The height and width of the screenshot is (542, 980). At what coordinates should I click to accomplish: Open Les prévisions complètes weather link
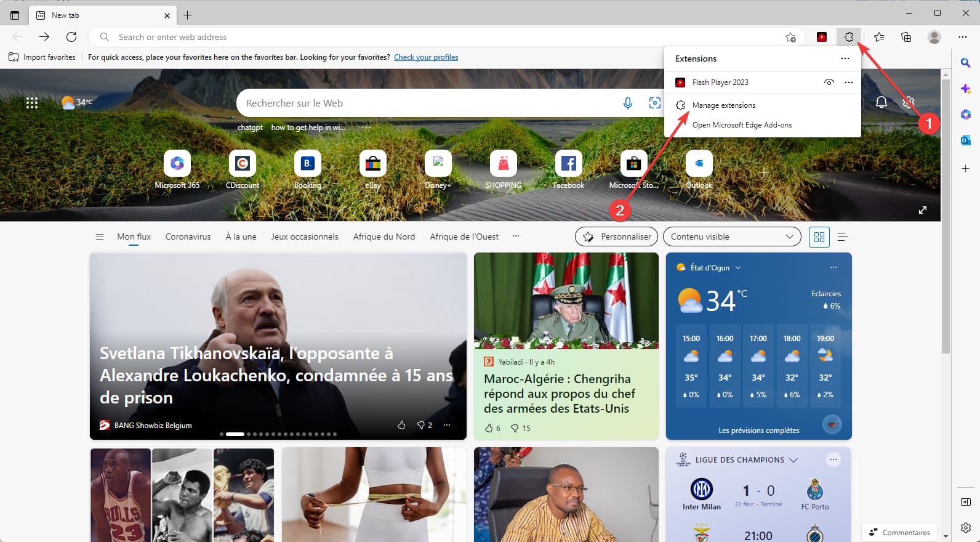759,431
